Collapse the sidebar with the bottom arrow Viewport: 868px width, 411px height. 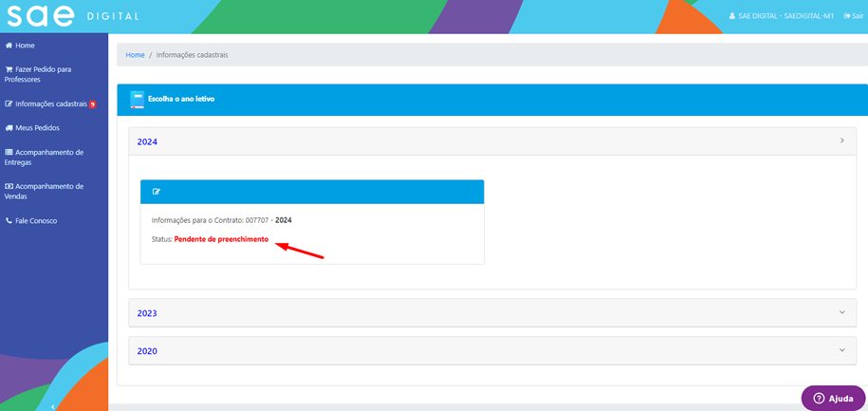click(x=53, y=406)
